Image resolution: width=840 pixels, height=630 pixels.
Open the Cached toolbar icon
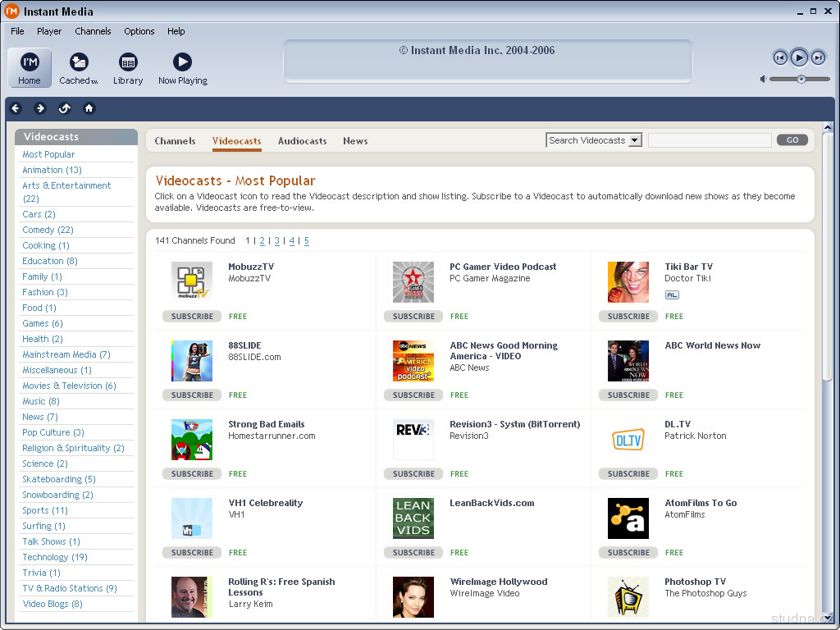click(x=79, y=67)
